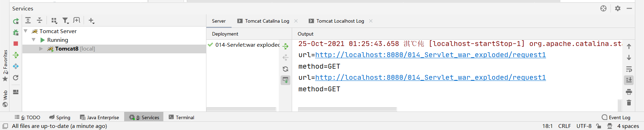Screen dimensions: 644x130
Task: Open the Spring tool window
Action: click(60, 117)
